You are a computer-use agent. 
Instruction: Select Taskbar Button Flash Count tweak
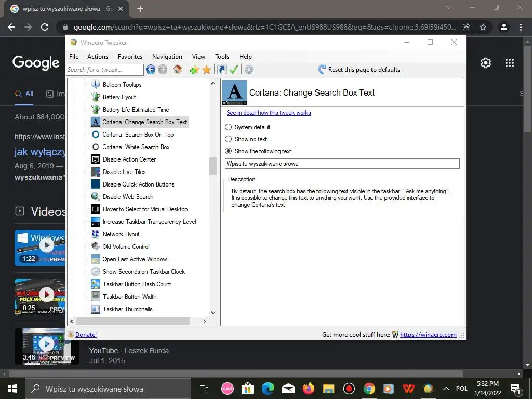(x=137, y=284)
